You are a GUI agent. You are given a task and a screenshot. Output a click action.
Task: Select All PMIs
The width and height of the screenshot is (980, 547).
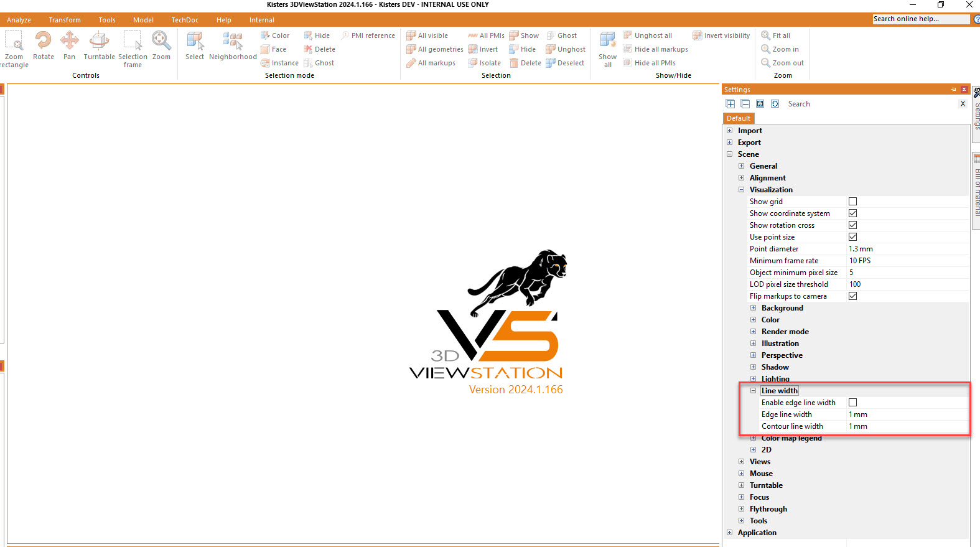486,35
